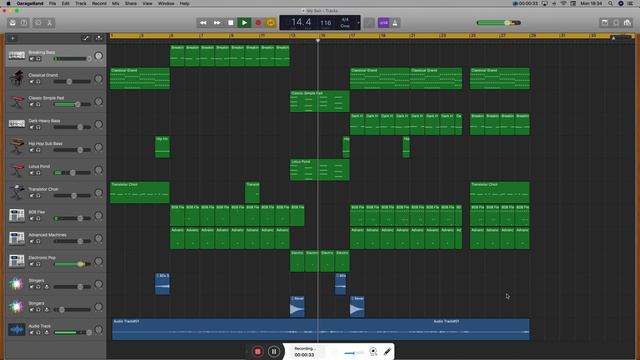The image size is (640, 360).
Task: Select the Audio Track waveform icon
Action: (x=17, y=329)
